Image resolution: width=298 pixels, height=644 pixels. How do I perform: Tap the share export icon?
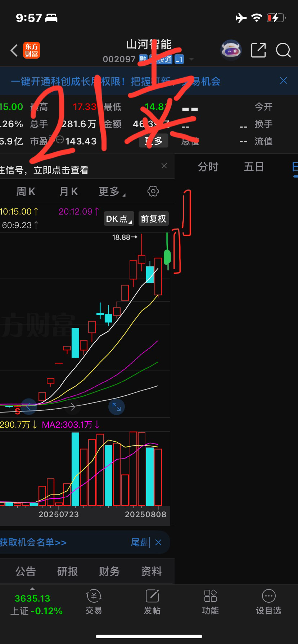(258, 50)
